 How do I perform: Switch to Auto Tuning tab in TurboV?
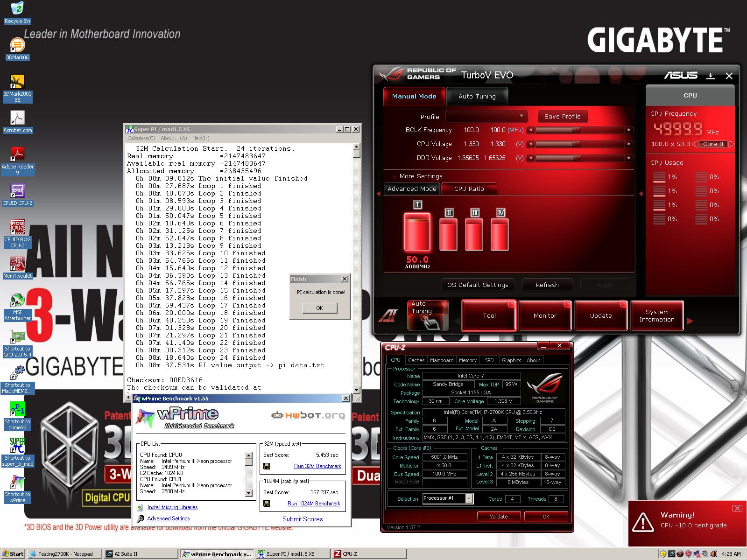477,96
